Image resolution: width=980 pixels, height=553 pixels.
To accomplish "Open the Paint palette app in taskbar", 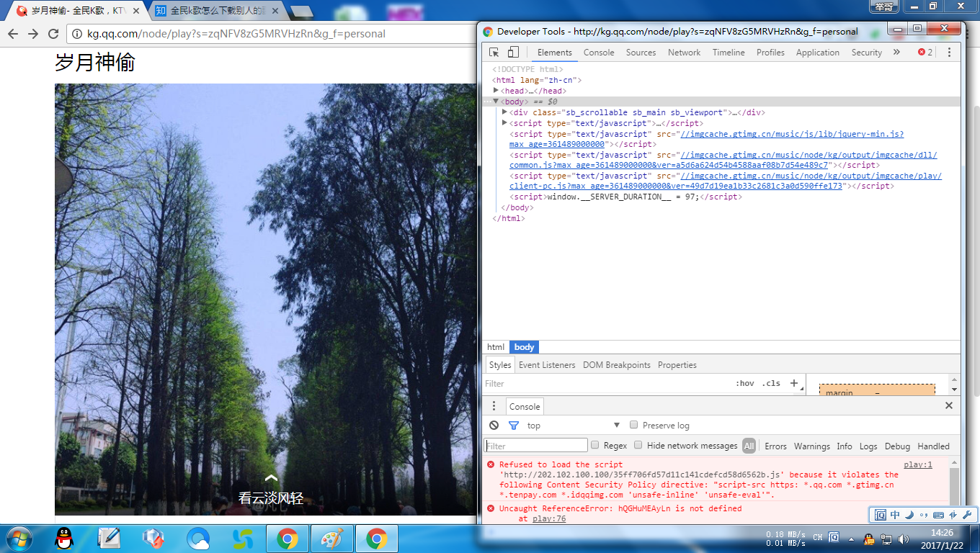I will (x=332, y=539).
